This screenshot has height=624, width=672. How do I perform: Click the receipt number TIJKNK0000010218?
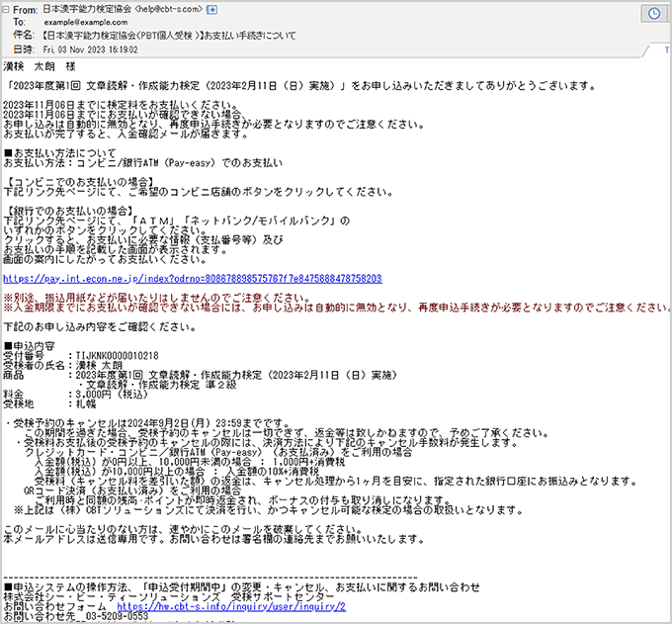117,356
